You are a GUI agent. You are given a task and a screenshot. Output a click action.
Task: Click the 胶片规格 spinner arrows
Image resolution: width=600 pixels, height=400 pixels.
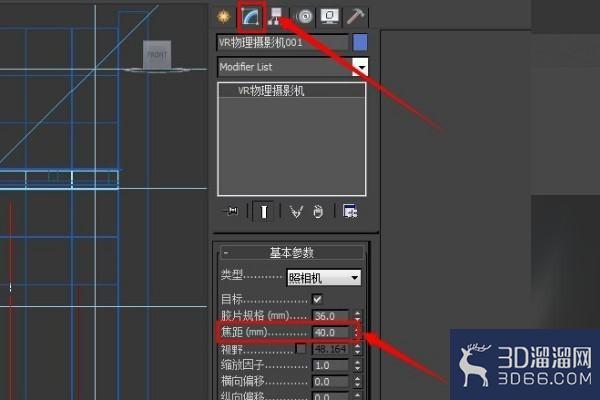[357, 316]
